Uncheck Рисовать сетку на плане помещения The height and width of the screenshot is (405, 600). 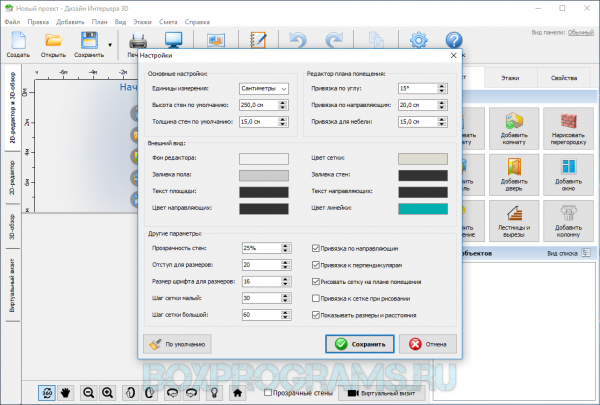tap(316, 282)
